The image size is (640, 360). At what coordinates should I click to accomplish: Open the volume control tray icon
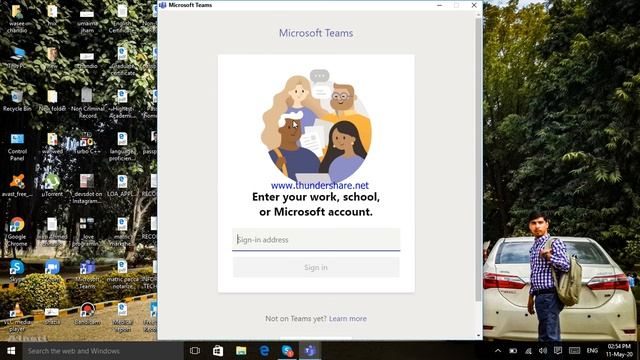pos(543,351)
